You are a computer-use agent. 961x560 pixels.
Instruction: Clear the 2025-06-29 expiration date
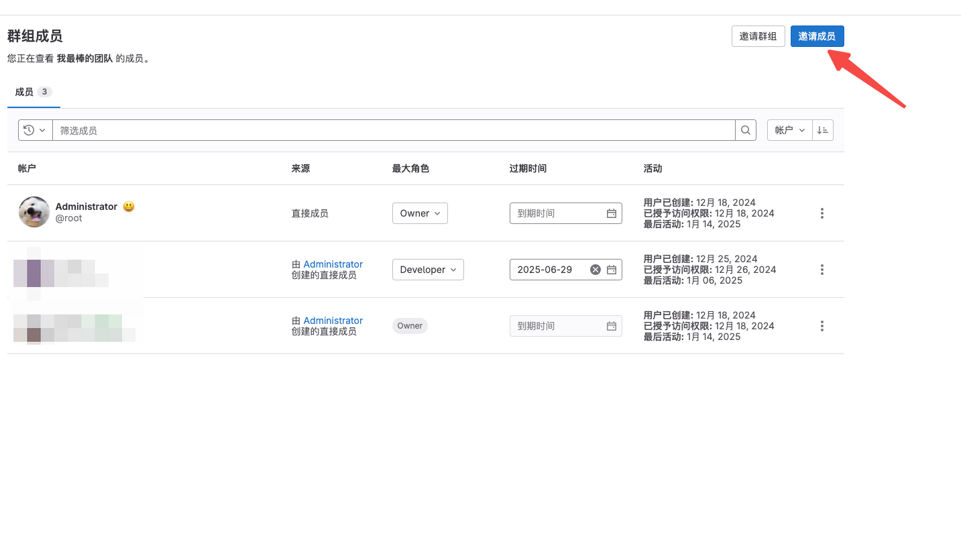tap(595, 270)
